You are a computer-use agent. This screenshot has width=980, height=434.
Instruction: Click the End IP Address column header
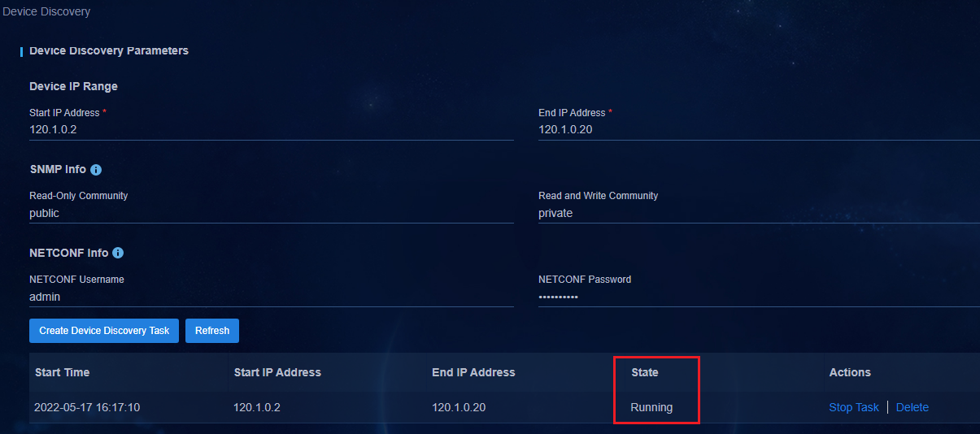coord(473,372)
